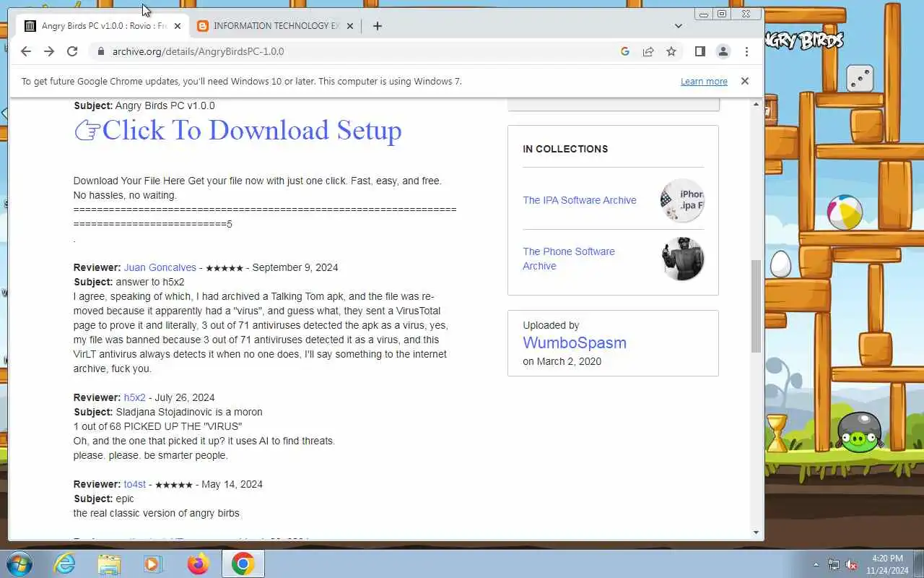The image size is (924, 578).
Task: Click 'the real classic version of angry birbs'
Action: (156, 513)
